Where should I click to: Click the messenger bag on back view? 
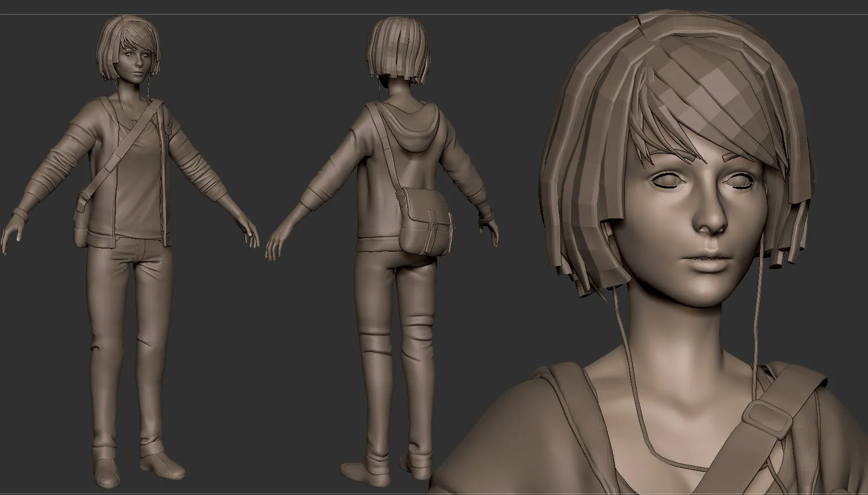pos(426,220)
